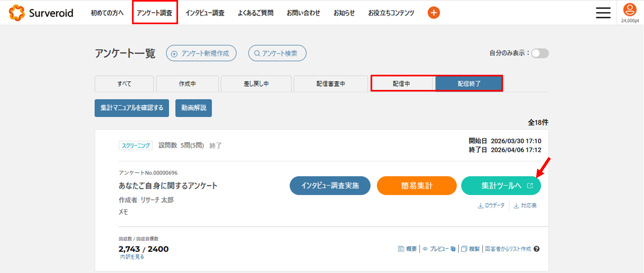This screenshot has height=273, width=644.
Task: Open the 概要 link
Action: 408,249
